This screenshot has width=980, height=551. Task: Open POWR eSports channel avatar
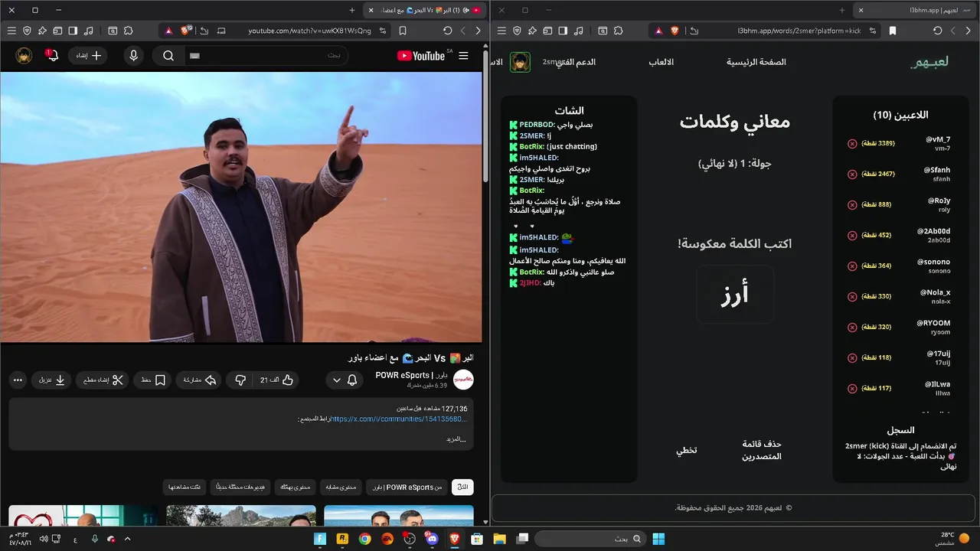point(463,380)
